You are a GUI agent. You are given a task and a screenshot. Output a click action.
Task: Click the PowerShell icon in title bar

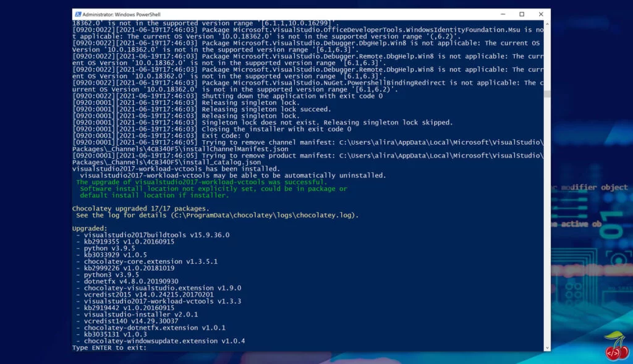click(x=78, y=14)
